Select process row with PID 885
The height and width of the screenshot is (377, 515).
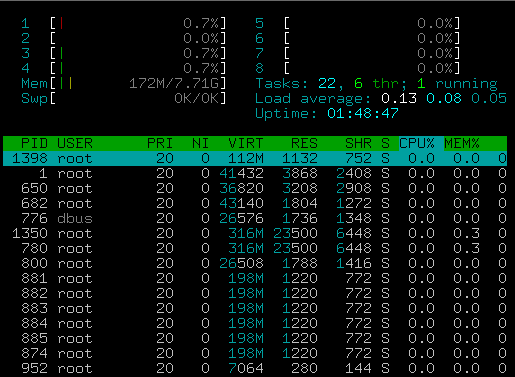pyautogui.click(x=255, y=338)
